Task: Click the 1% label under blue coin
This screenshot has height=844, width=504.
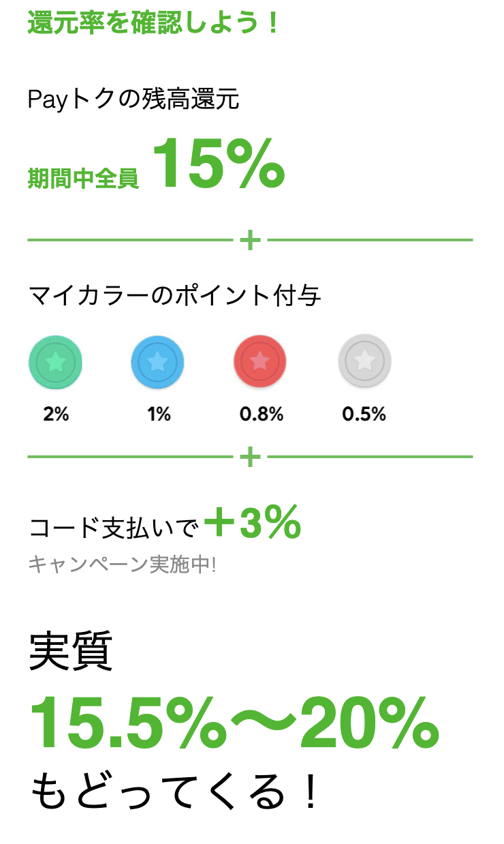Action: [x=159, y=414]
